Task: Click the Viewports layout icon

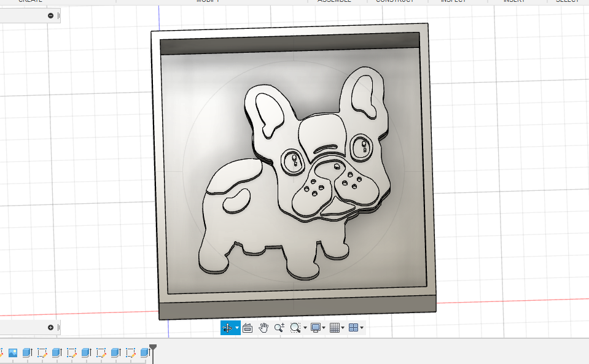Action: coord(354,328)
